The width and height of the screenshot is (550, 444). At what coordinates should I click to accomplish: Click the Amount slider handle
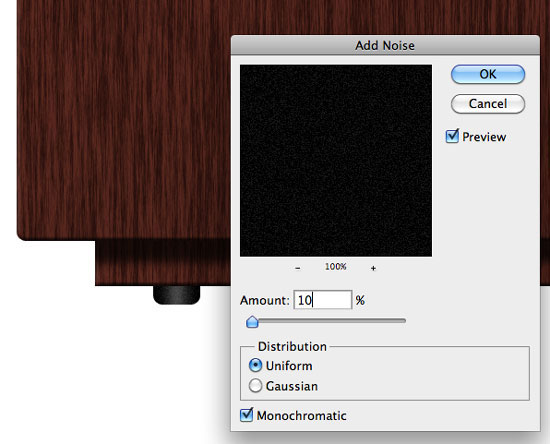point(252,321)
